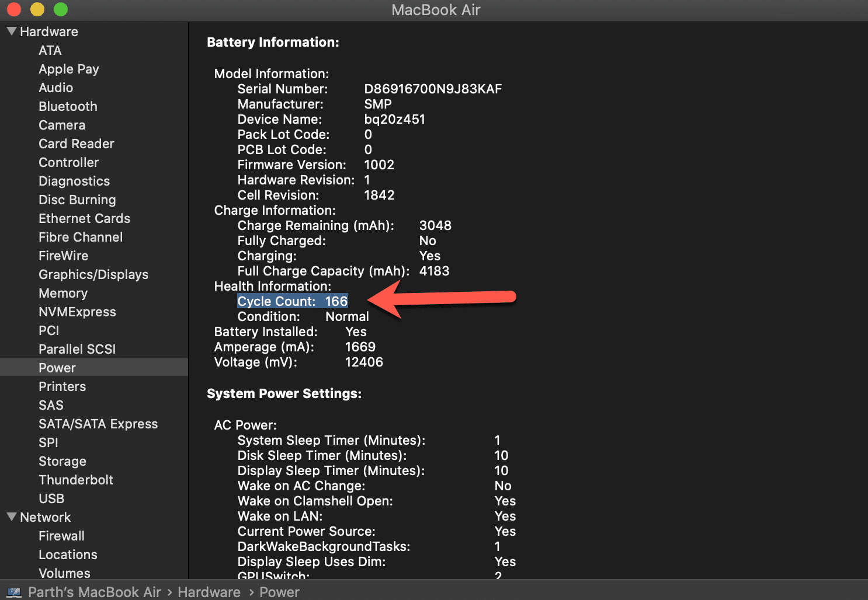The height and width of the screenshot is (600, 868).
Task: Click the green zoom window button
Action: tap(61, 9)
